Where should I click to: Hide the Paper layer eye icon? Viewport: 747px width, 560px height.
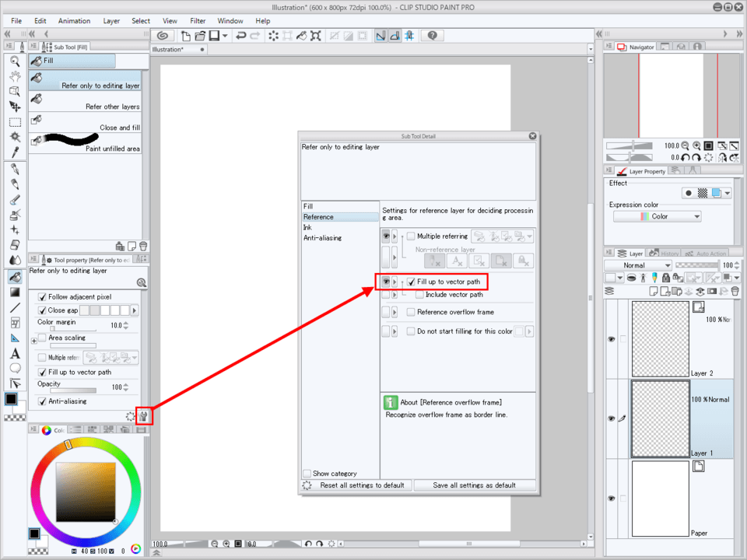[612, 498]
